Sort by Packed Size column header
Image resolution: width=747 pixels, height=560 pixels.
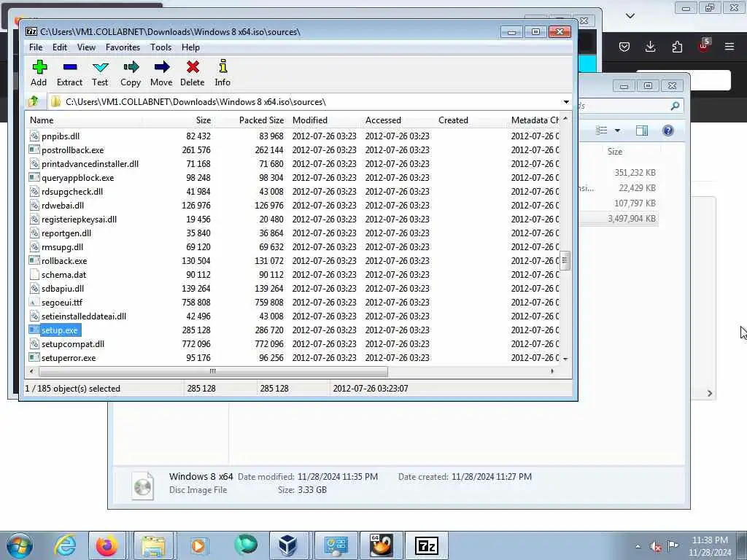(251, 120)
